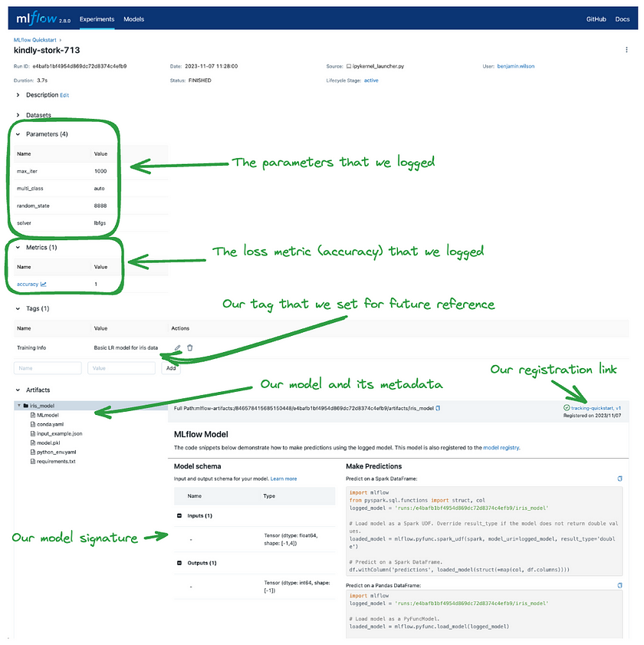The image size is (644, 645).
Task: Delete the Training Info tag trash icon
Action: point(190,347)
